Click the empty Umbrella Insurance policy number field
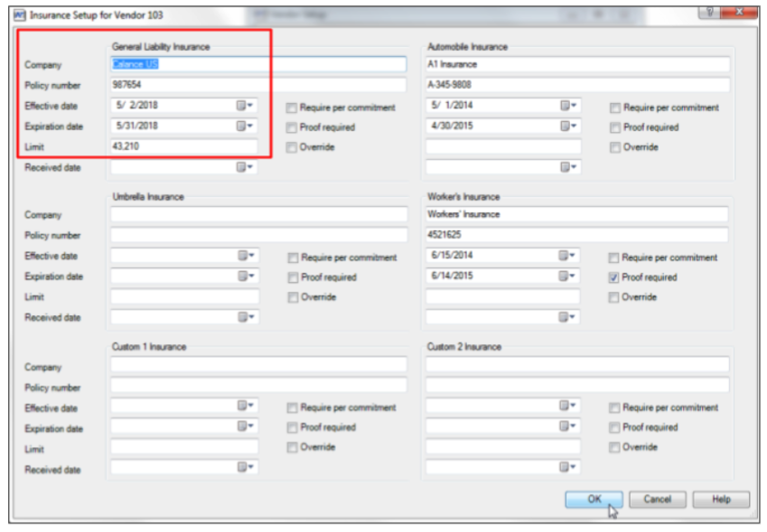This screenshot has width=767, height=532. pos(259,237)
